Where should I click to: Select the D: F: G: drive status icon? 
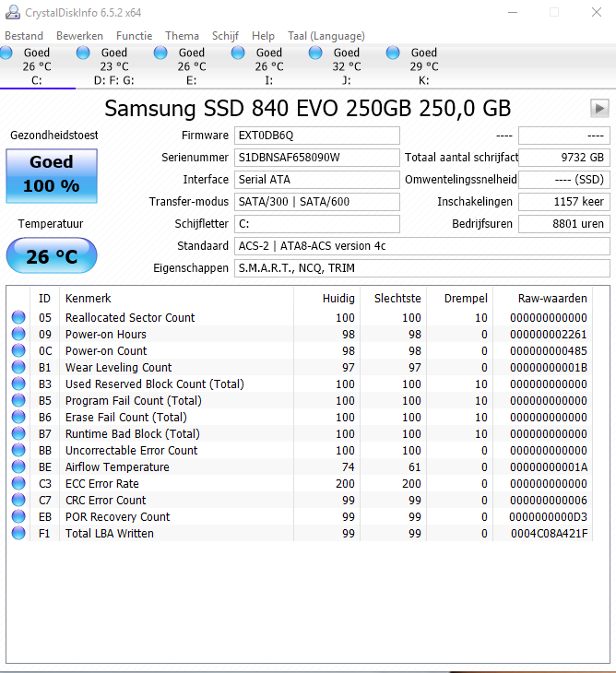point(83,53)
